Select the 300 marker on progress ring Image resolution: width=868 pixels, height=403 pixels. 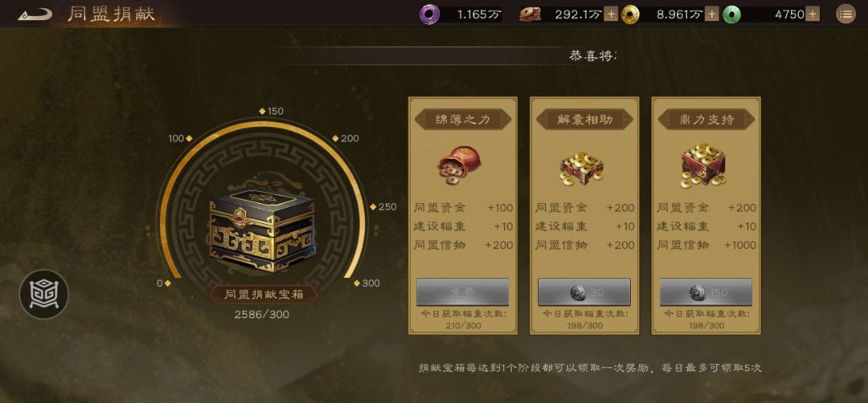tap(367, 283)
